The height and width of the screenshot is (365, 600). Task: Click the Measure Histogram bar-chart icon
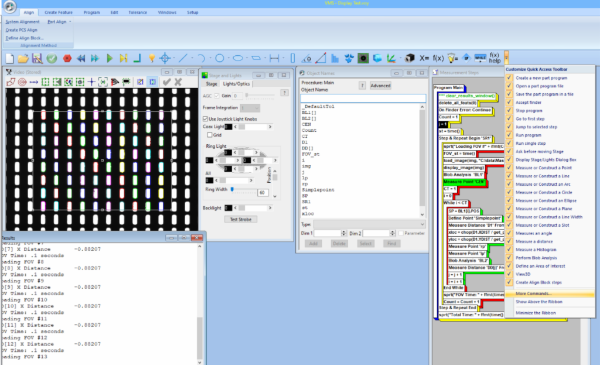(335, 58)
